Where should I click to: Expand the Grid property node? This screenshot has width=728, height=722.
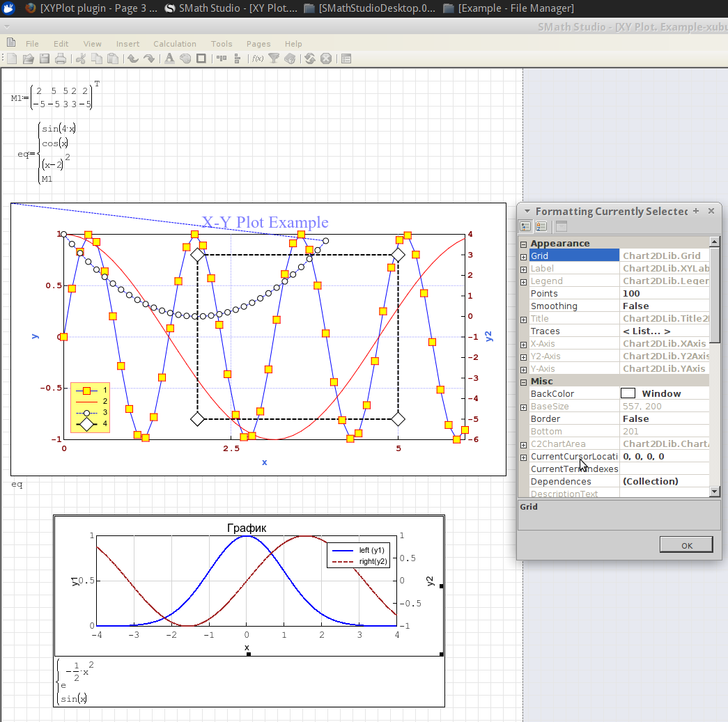(x=523, y=257)
